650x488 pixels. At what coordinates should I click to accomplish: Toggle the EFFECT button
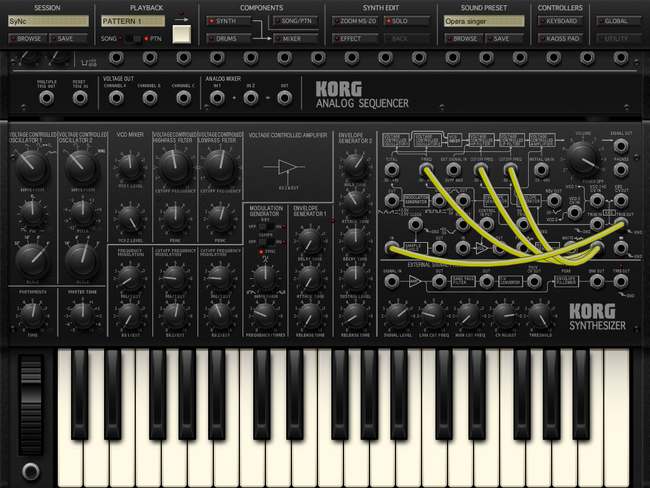click(355, 39)
